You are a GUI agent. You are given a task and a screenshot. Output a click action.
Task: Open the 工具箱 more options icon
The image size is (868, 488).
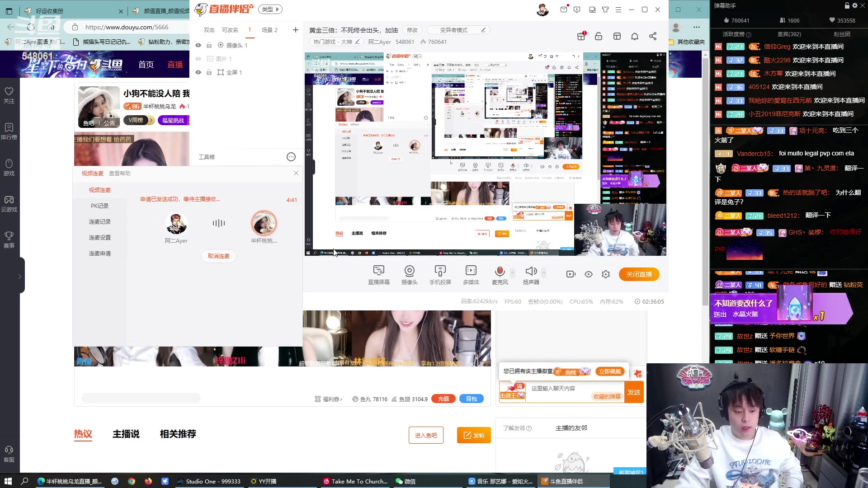(291, 157)
